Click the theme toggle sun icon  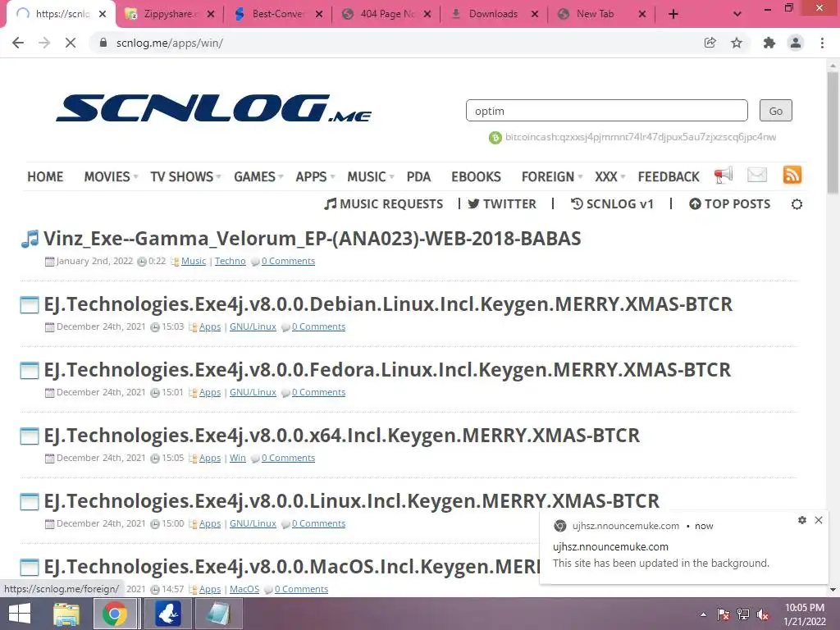pyautogui.click(x=797, y=204)
